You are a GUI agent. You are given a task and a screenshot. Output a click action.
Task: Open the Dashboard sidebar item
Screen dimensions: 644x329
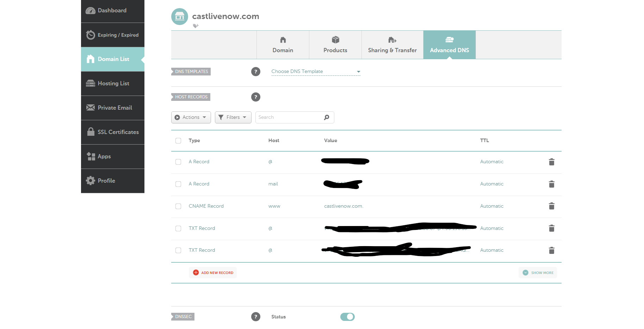click(x=113, y=11)
